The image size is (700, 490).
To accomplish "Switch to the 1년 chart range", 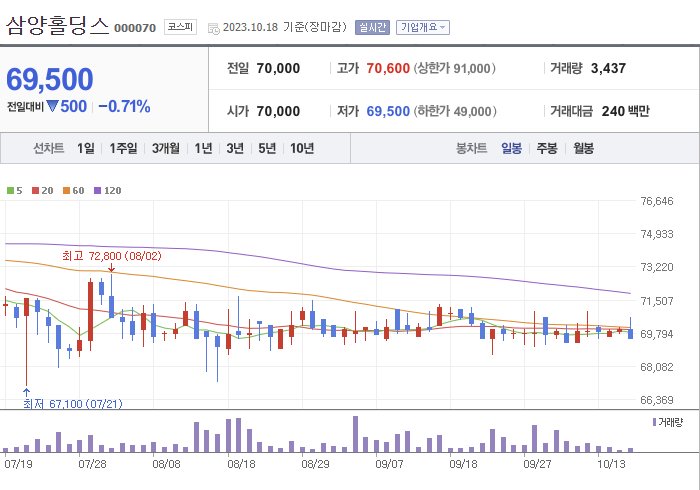I will tap(203, 148).
